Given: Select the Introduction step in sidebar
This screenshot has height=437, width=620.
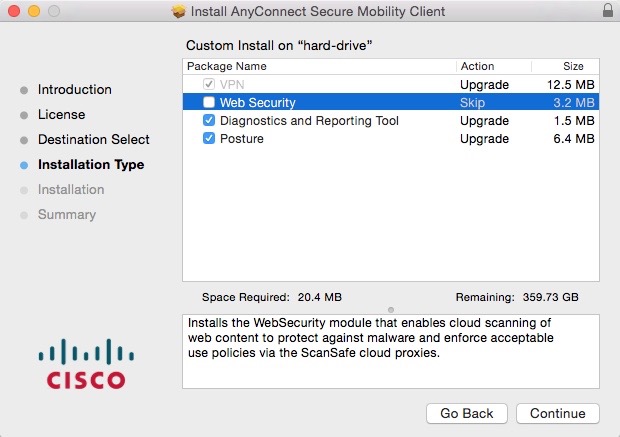Looking at the screenshot, I should (74, 89).
